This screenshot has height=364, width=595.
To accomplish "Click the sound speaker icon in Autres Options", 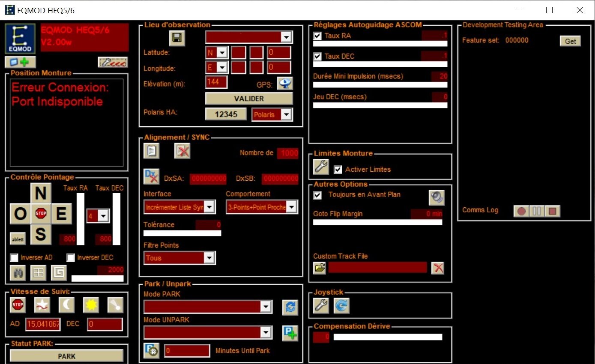I will 437,197.
